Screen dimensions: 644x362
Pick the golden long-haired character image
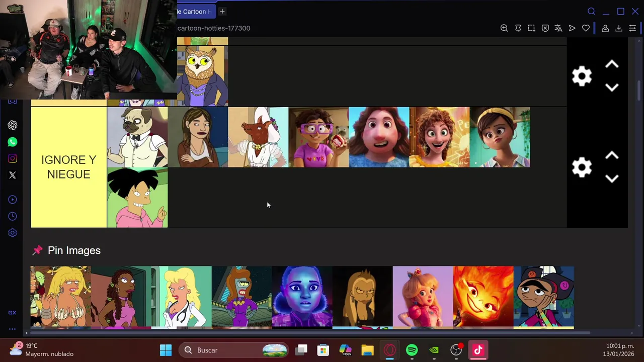pyautogui.click(x=362, y=297)
